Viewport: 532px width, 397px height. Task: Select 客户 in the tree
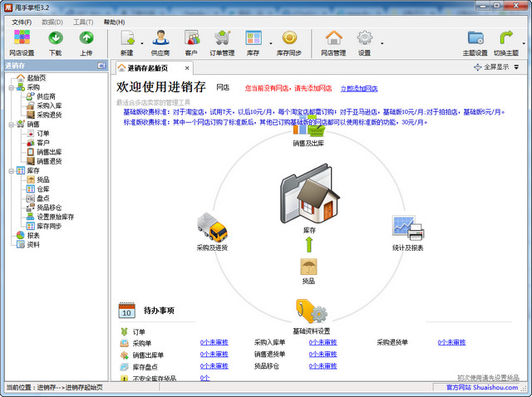click(x=42, y=143)
